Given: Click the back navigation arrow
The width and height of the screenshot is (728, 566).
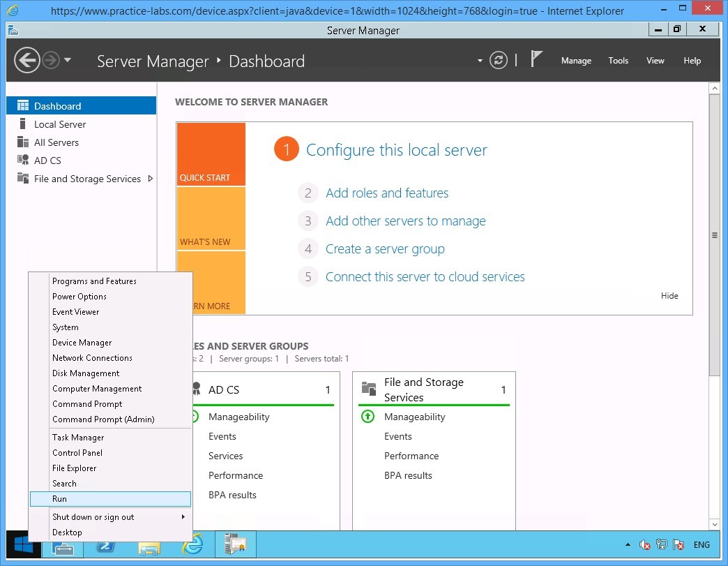Looking at the screenshot, I should coord(26,60).
